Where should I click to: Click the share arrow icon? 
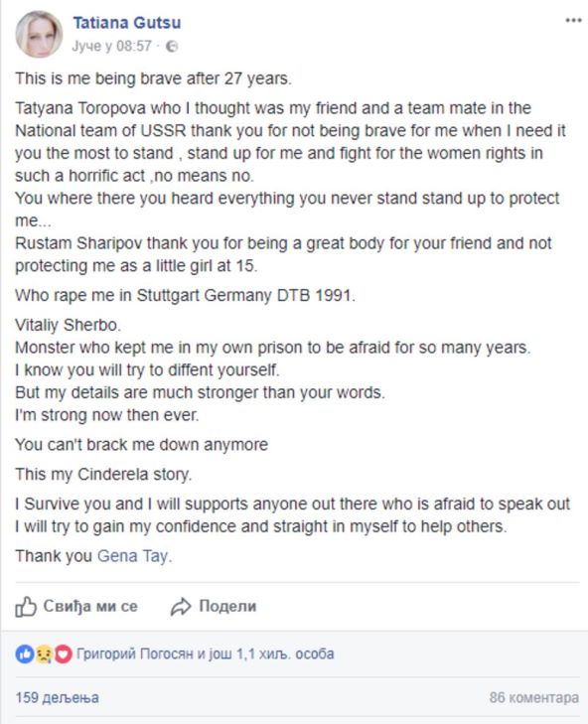[x=181, y=607]
